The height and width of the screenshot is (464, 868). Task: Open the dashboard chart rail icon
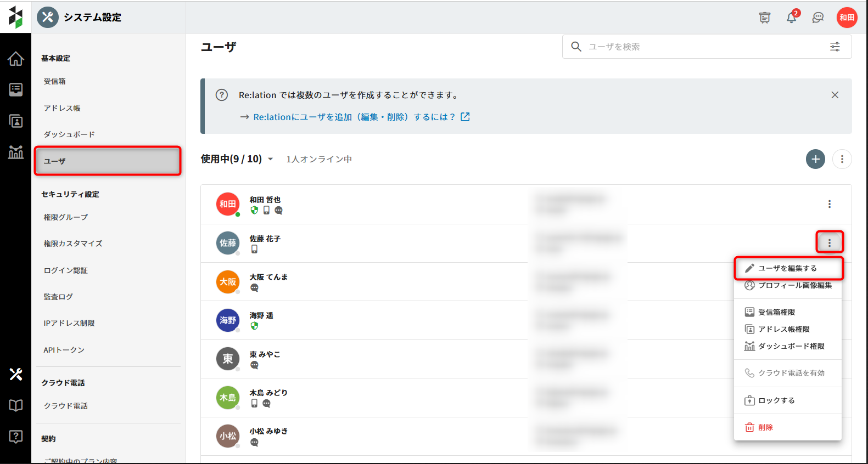click(15, 152)
